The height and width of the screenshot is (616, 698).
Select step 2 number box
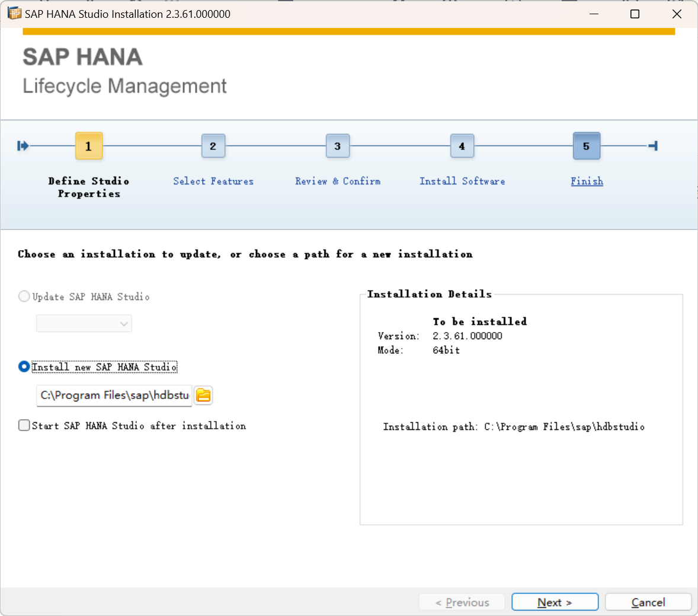213,146
